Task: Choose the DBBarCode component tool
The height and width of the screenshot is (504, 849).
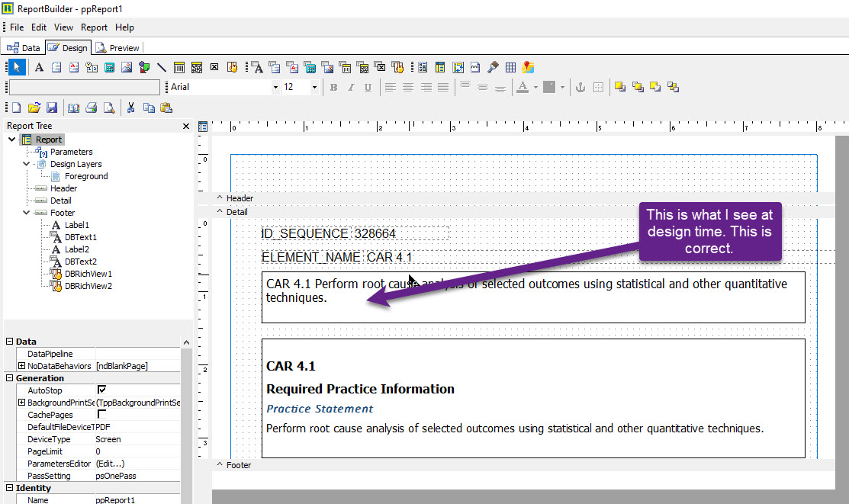Action: pos(345,67)
